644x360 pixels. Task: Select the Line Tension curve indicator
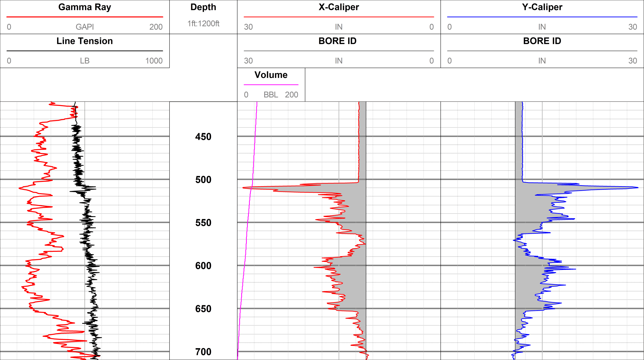pos(85,50)
